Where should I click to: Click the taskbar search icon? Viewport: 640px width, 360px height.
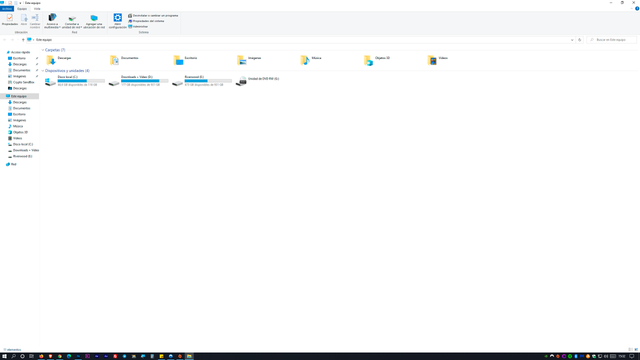tap(13, 356)
